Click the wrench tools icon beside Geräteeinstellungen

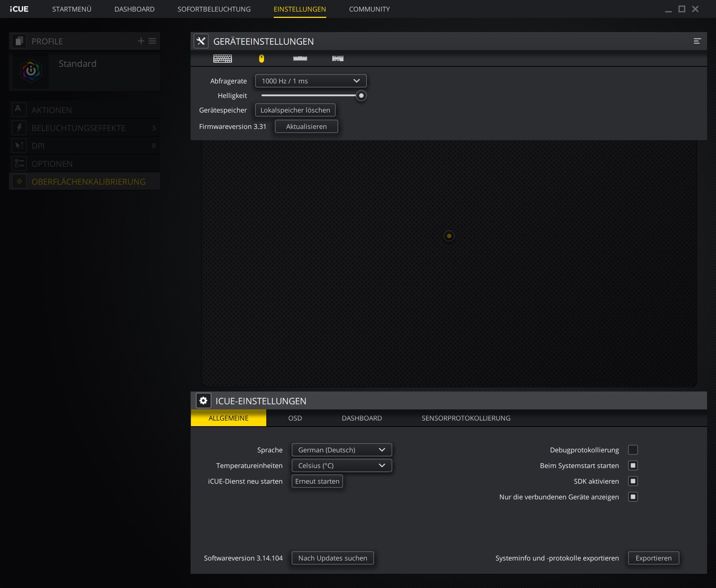click(201, 41)
